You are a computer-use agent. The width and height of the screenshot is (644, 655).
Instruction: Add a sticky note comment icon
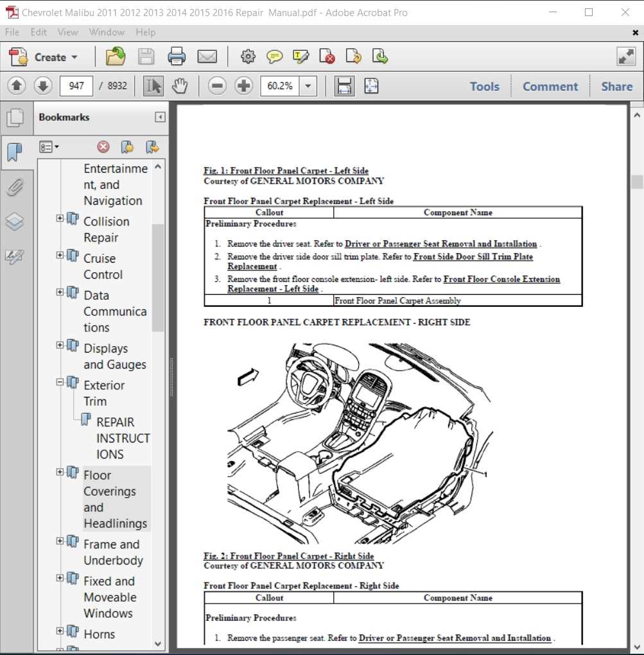[x=274, y=57]
